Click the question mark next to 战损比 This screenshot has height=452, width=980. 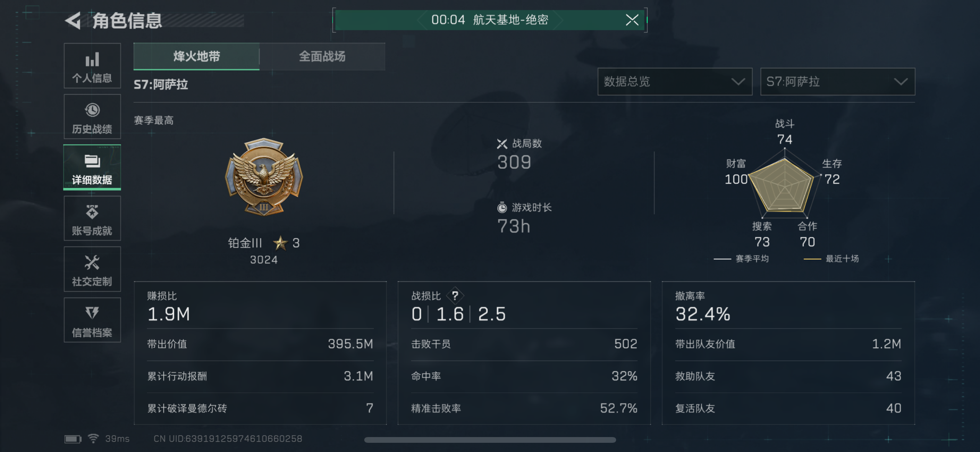coord(455,296)
